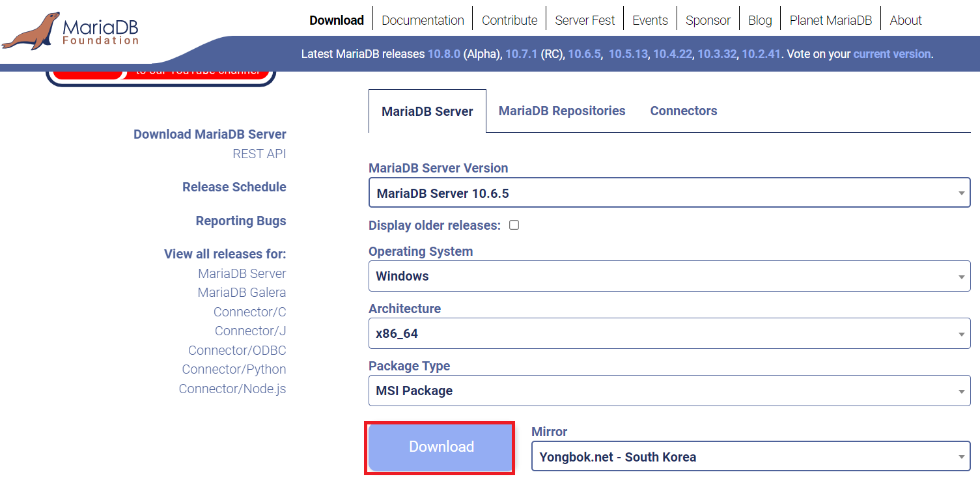Image resolution: width=980 pixels, height=483 pixels.
Task: Open the 10.6.5 release link in banner
Action: [583, 54]
